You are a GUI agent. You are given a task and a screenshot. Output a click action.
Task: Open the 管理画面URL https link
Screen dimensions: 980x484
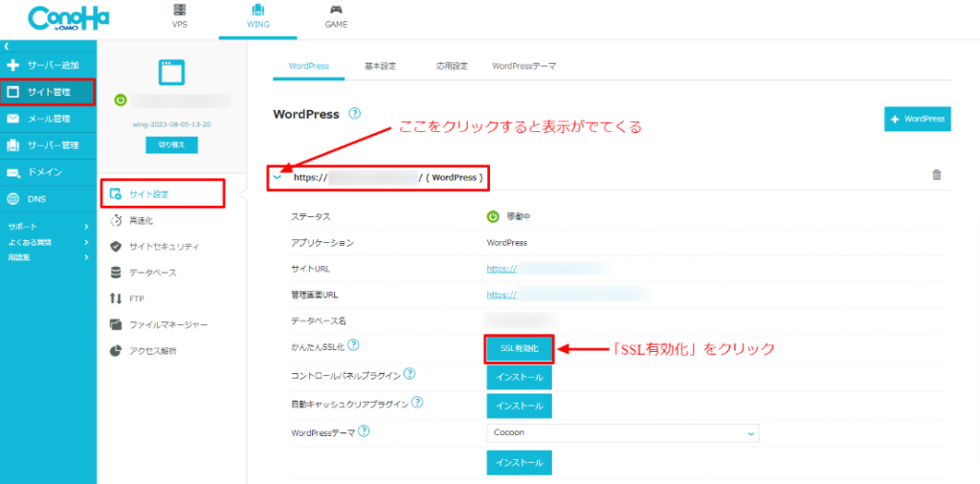(501, 295)
